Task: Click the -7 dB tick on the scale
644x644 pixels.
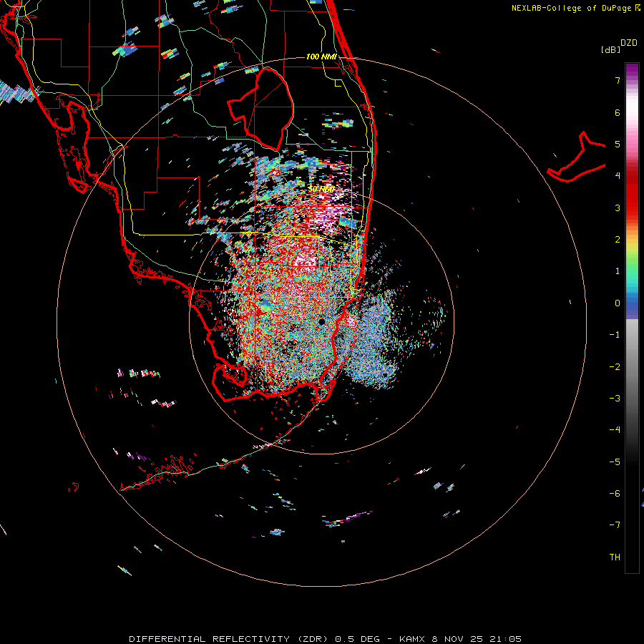Action: 615,525
